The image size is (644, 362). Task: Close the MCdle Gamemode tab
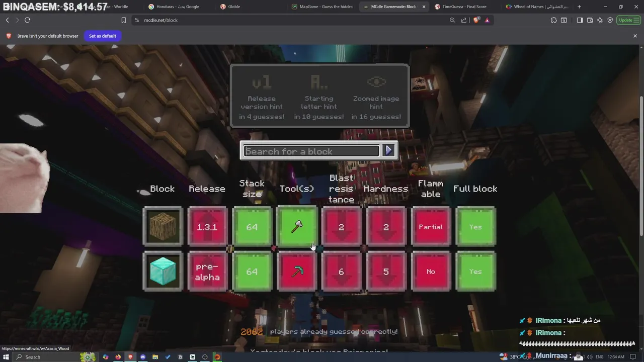pos(424,7)
